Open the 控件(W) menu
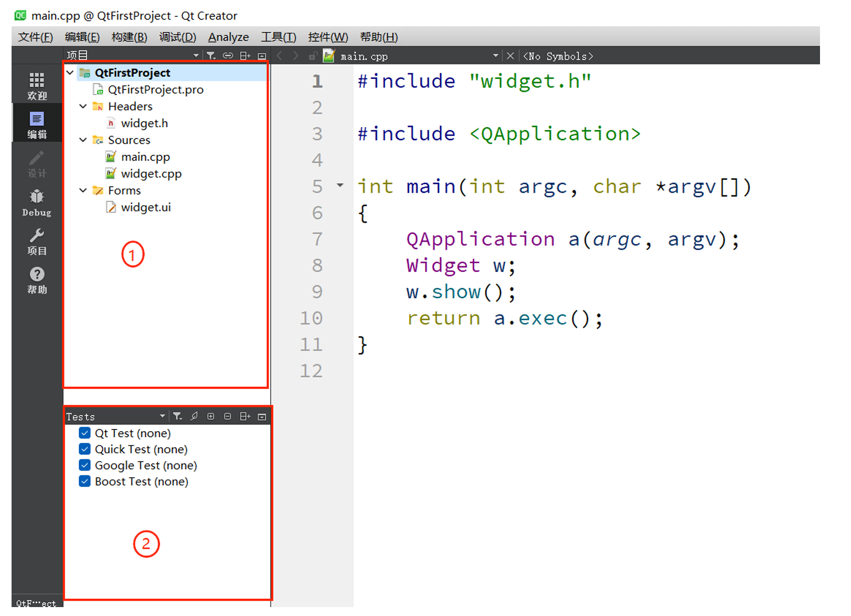Image resolution: width=851 pixels, height=616 pixels. [328, 37]
